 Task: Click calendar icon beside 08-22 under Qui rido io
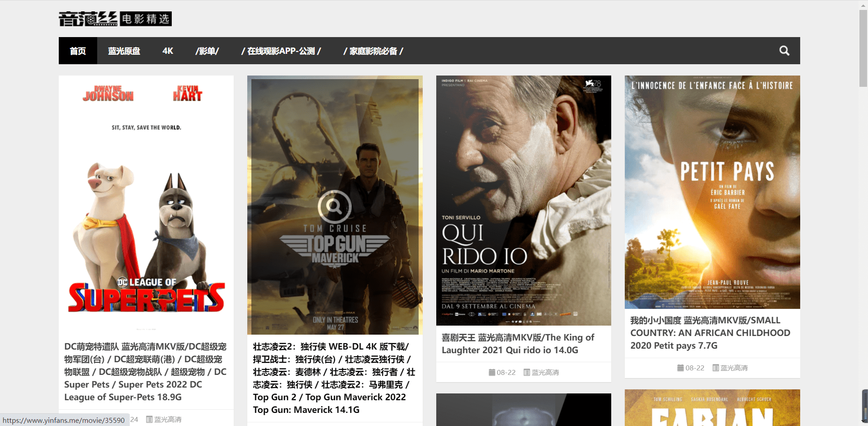[x=492, y=372]
